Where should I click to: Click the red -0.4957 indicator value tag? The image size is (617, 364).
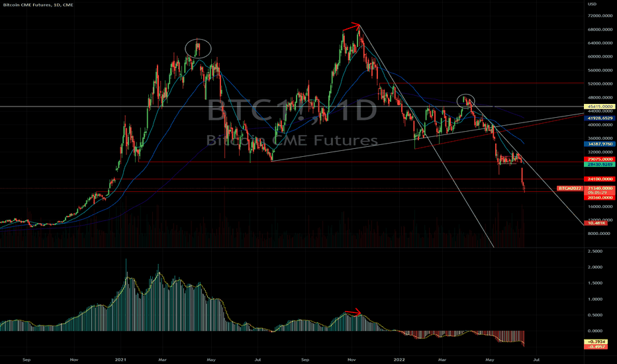point(596,347)
